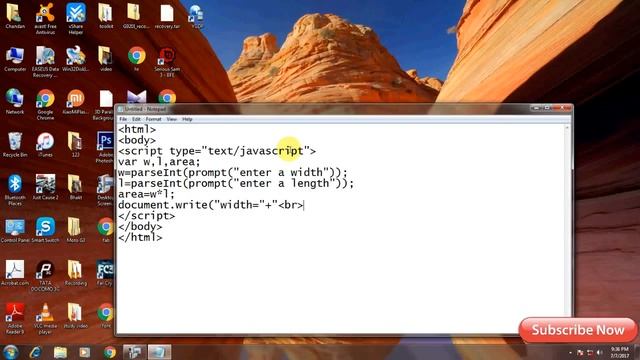Click the volume icon in system tray
Image resolution: width=640 pixels, height=360 pixels.
coord(600,353)
